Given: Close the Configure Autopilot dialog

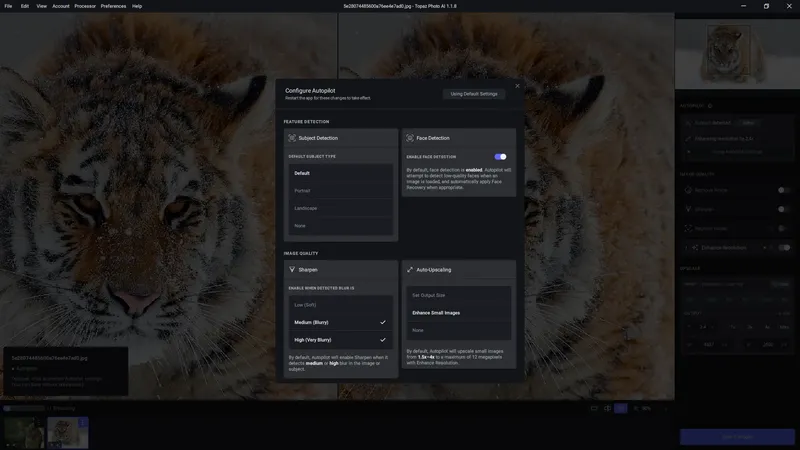Looking at the screenshot, I should (x=517, y=86).
